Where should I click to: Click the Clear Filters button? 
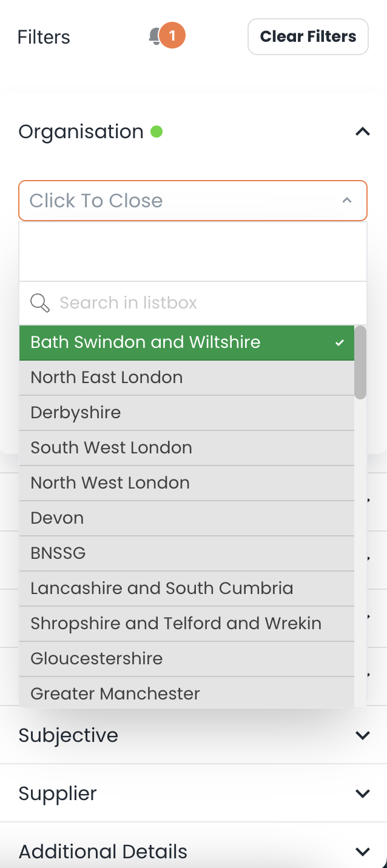(308, 36)
